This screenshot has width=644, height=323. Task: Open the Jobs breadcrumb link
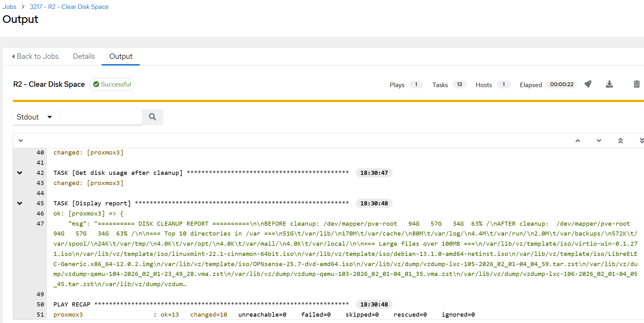[x=10, y=7]
